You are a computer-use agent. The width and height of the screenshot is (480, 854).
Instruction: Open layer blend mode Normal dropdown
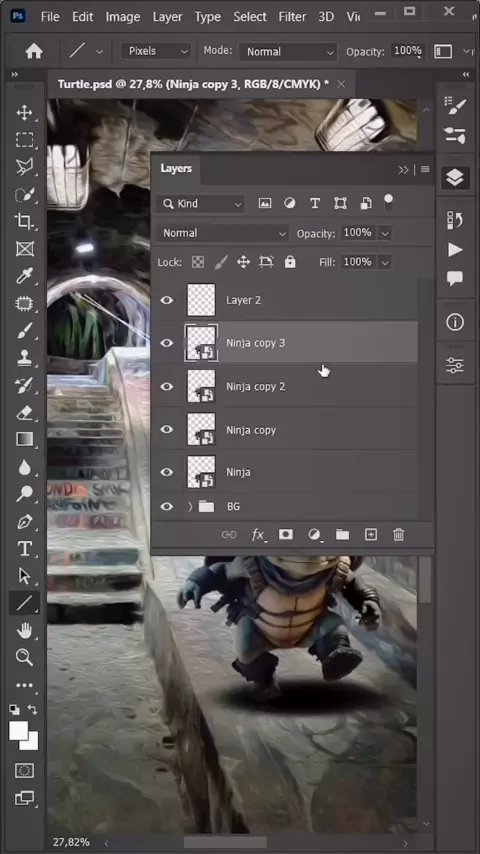[x=222, y=233]
